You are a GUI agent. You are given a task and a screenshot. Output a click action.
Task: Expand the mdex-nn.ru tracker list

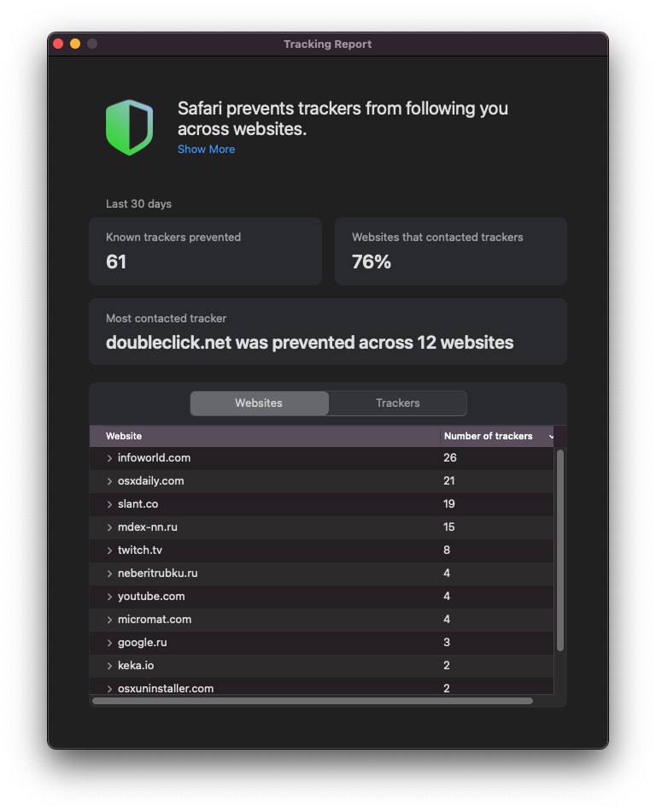[109, 527]
